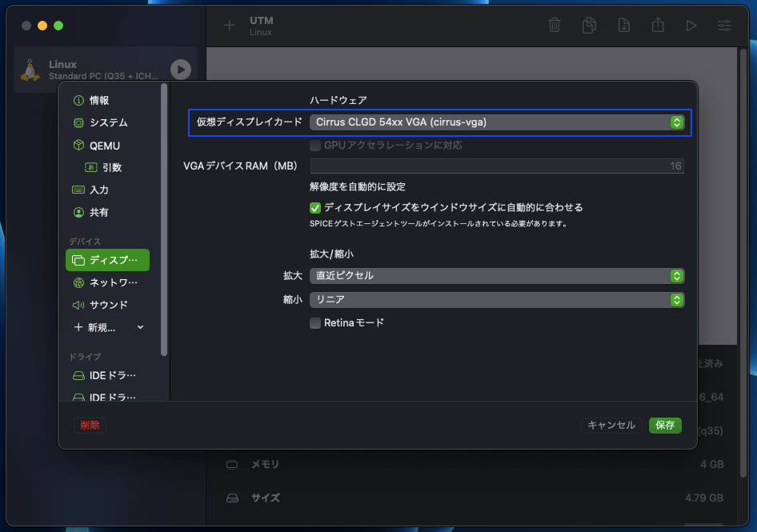Toggle ディスプレイサイズ auto-fit checkbox
This screenshot has width=757, height=532.
click(315, 207)
